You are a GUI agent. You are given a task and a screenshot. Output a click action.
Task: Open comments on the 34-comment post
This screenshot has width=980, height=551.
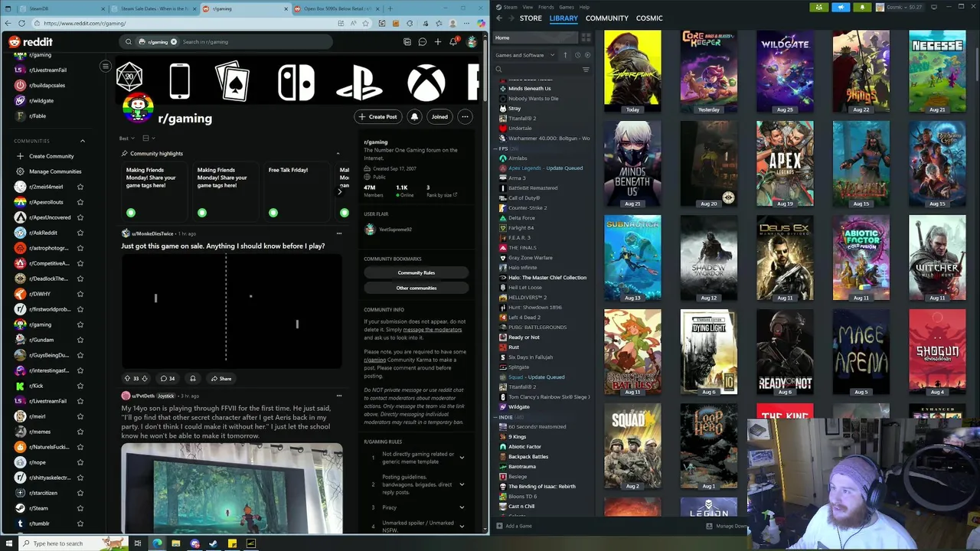point(167,378)
